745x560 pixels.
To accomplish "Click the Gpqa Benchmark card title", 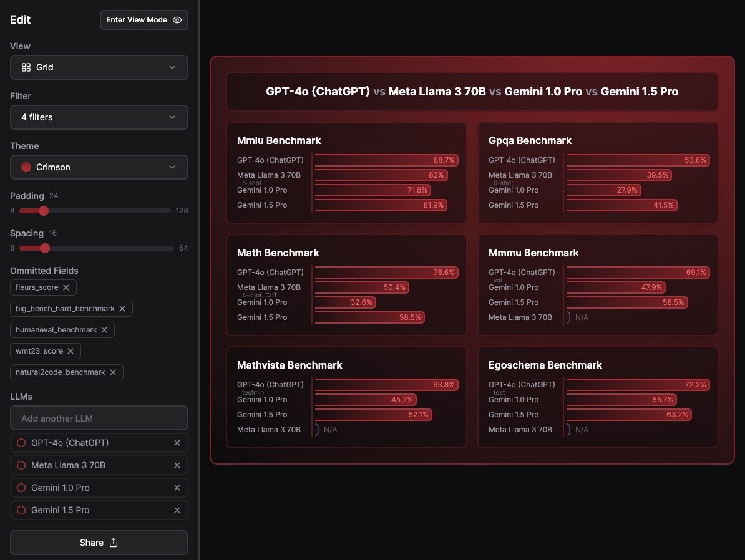I will pyautogui.click(x=530, y=140).
